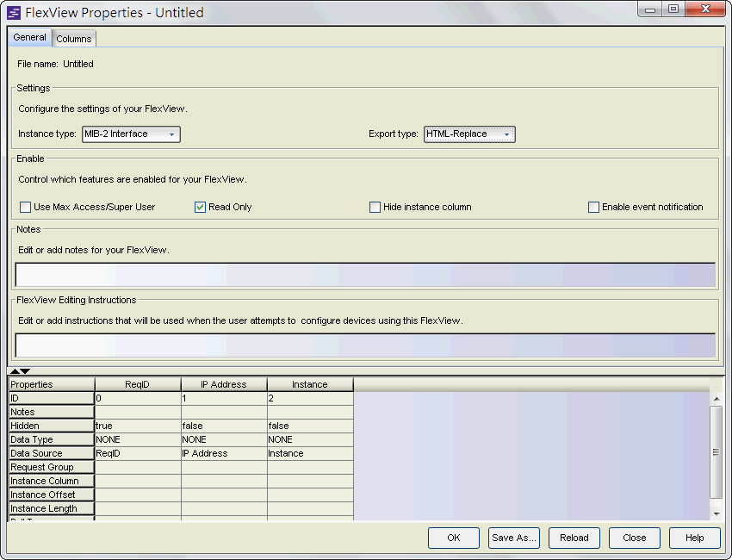
Task: Select the Notes row label in table
Action: 52,412
